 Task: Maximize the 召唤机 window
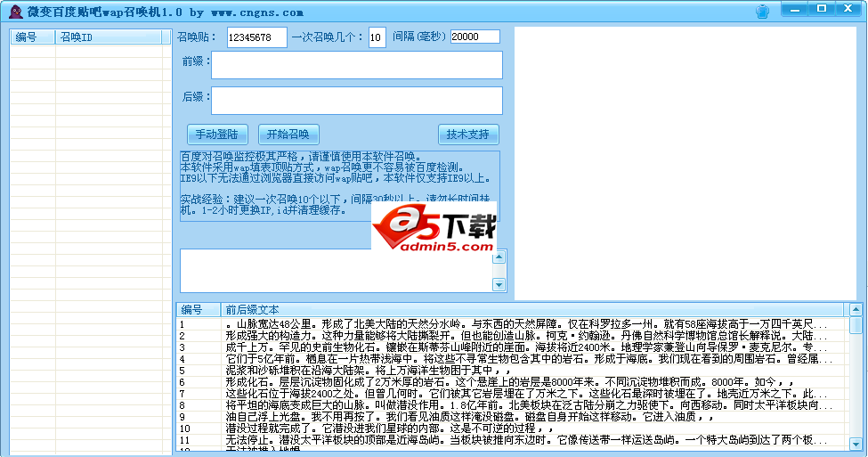click(822, 9)
